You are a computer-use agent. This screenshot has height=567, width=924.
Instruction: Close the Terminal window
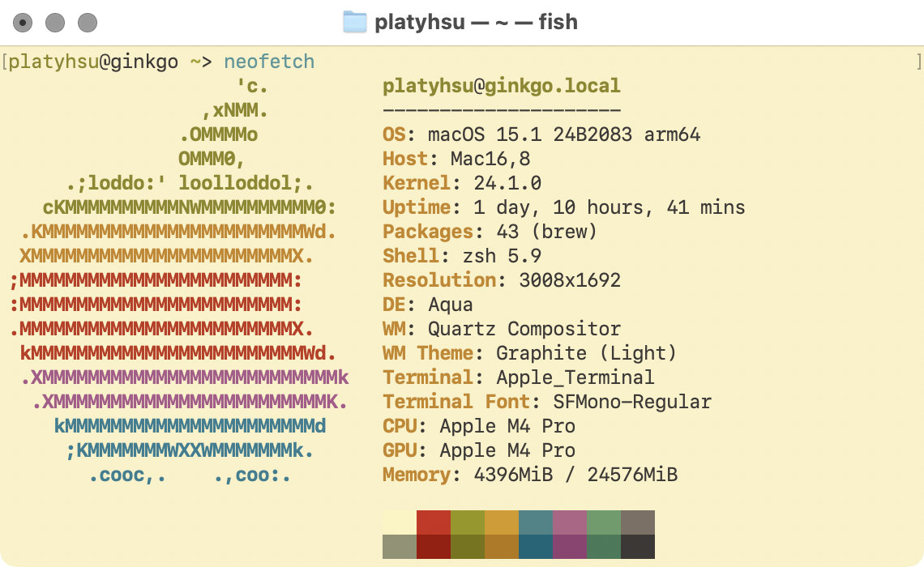click(x=24, y=23)
